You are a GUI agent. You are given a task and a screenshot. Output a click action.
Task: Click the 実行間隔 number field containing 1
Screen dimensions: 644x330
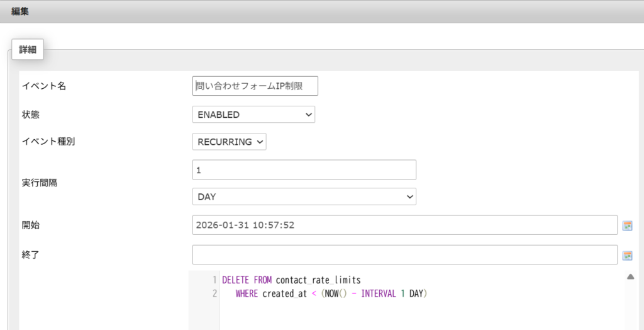pos(304,170)
